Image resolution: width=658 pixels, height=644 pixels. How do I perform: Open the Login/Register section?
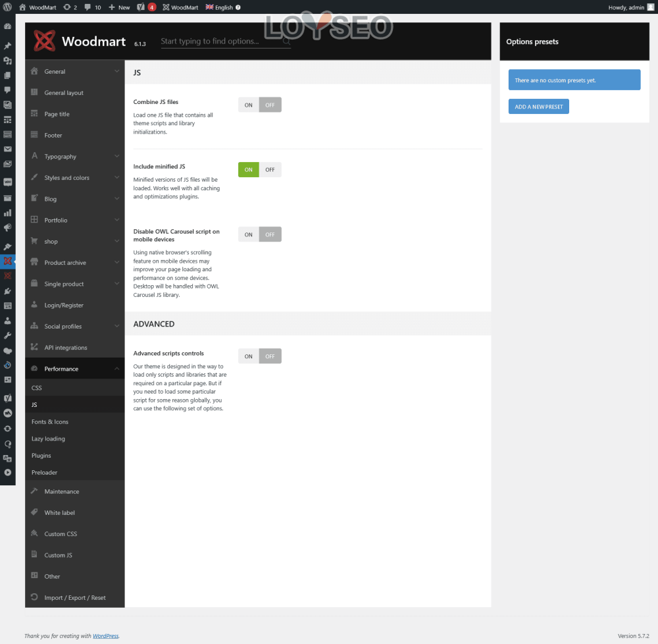pyautogui.click(x=75, y=305)
